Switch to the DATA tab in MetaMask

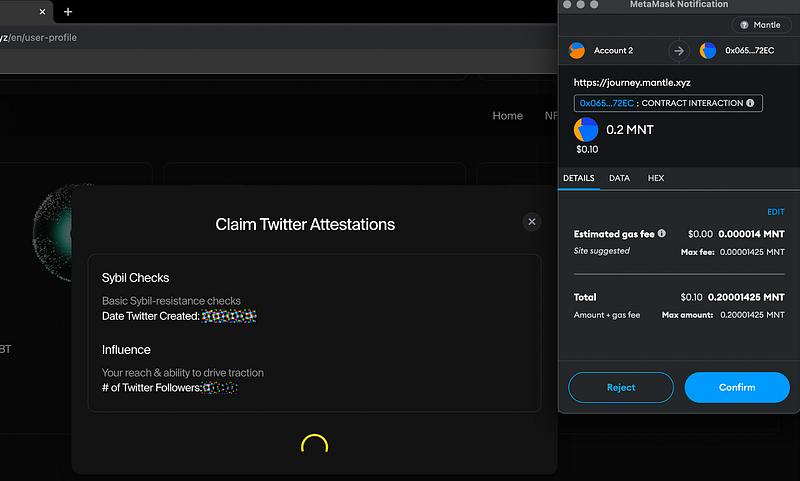pos(619,178)
